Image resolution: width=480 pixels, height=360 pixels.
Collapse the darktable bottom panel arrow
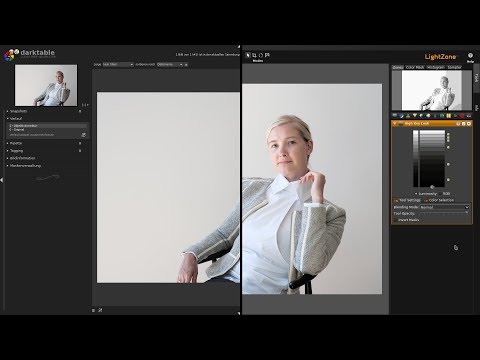239,313
